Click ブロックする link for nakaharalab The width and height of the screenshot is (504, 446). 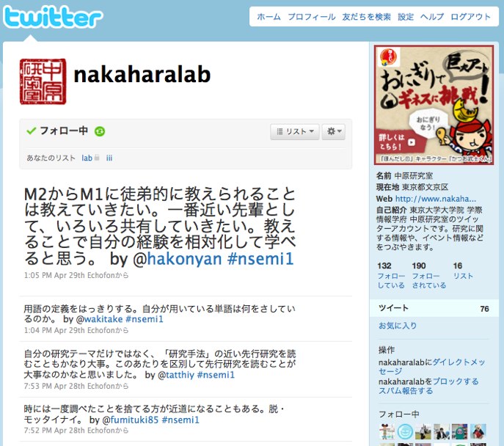click(456, 381)
